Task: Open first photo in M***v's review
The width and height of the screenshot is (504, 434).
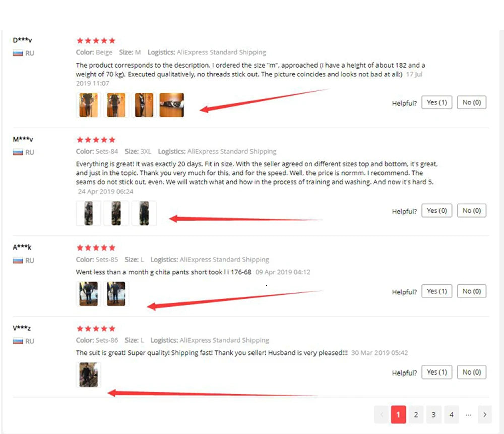Action: 88,213
